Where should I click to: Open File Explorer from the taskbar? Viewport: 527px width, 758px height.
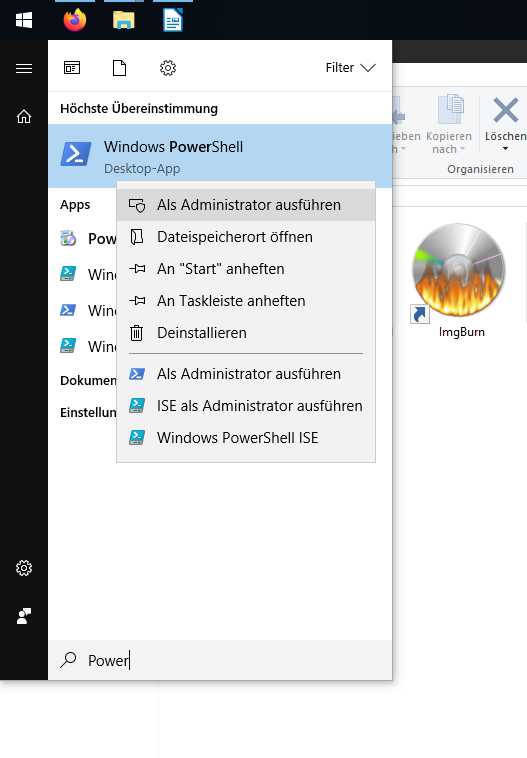tap(124, 21)
